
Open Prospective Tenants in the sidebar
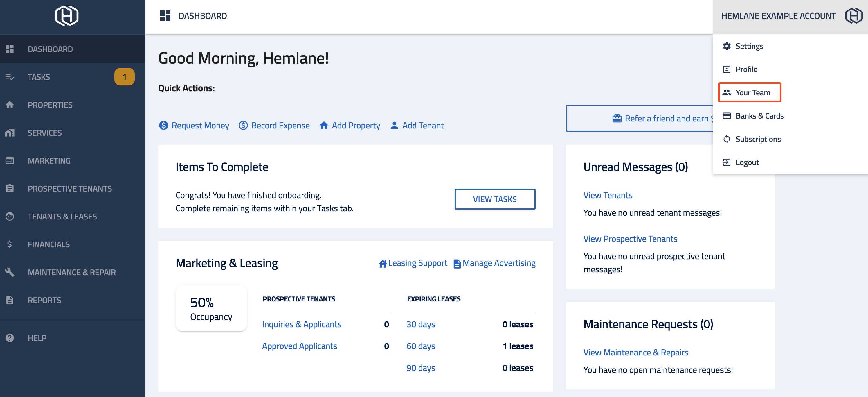[x=73, y=189]
